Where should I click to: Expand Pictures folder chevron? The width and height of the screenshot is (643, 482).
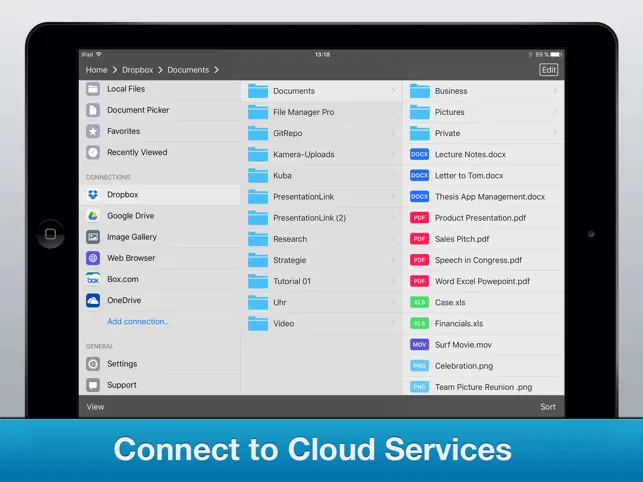click(x=555, y=112)
